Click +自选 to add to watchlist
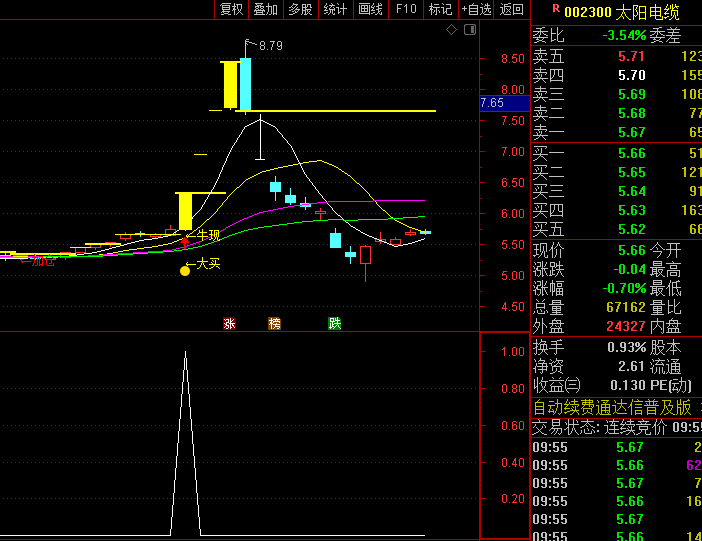Image resolution: width=702 pixels, height=541 pixels. click(x=476, y=10)
